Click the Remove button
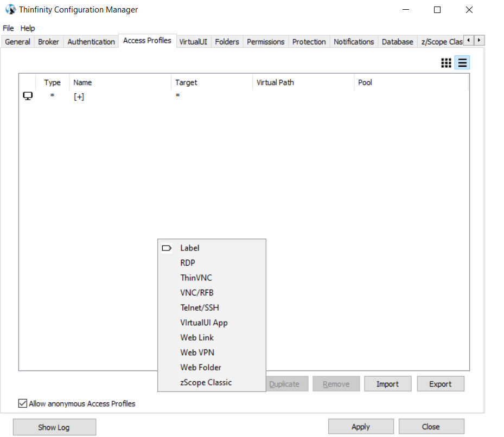 pos(336,384)
